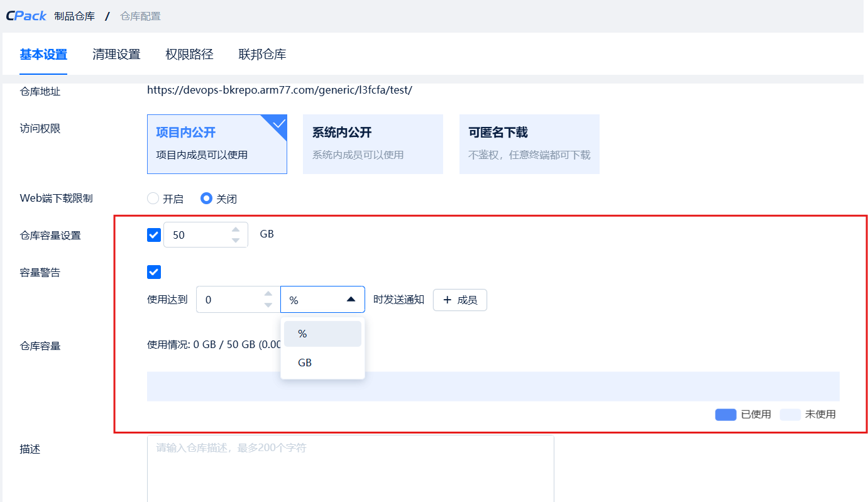Choose % option in unit dropdown
The image size is (868, 502).
[x=322, y=334]
